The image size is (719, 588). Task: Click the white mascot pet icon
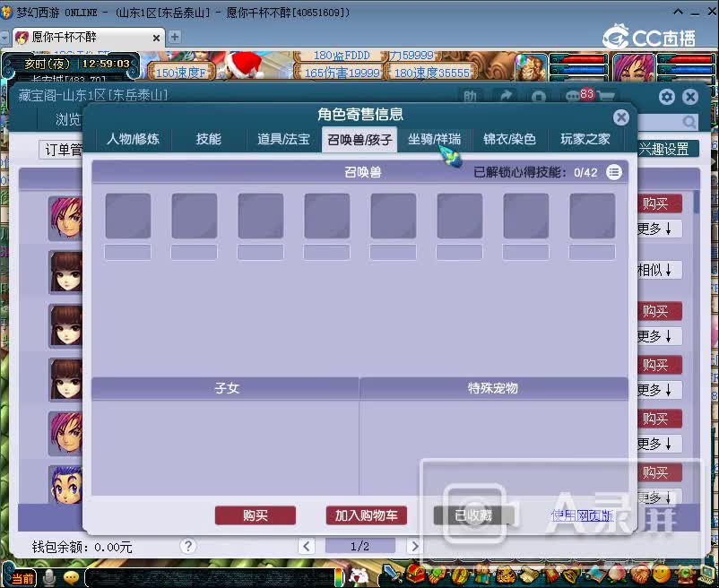(359, 576)
